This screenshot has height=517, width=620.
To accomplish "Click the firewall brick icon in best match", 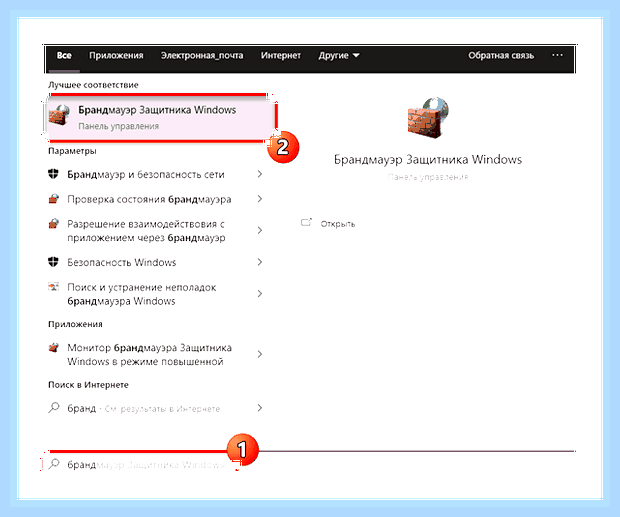I will click(x=59, y=115).
